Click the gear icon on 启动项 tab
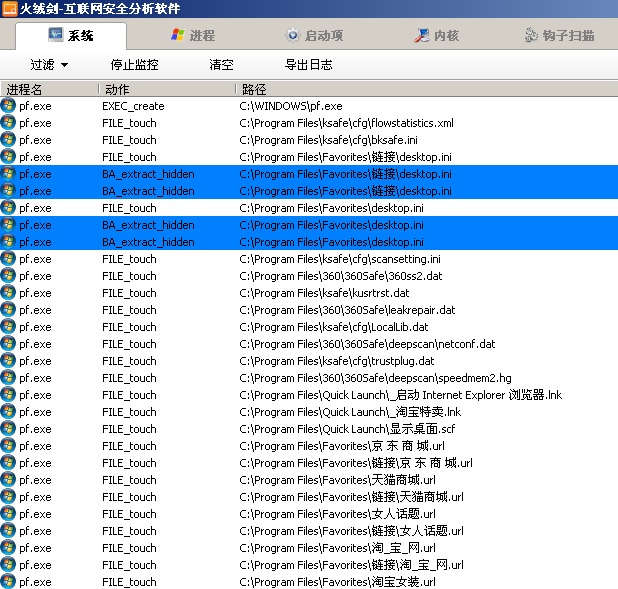The height and width of the screenshot is (589, 618). click(293, 35)
